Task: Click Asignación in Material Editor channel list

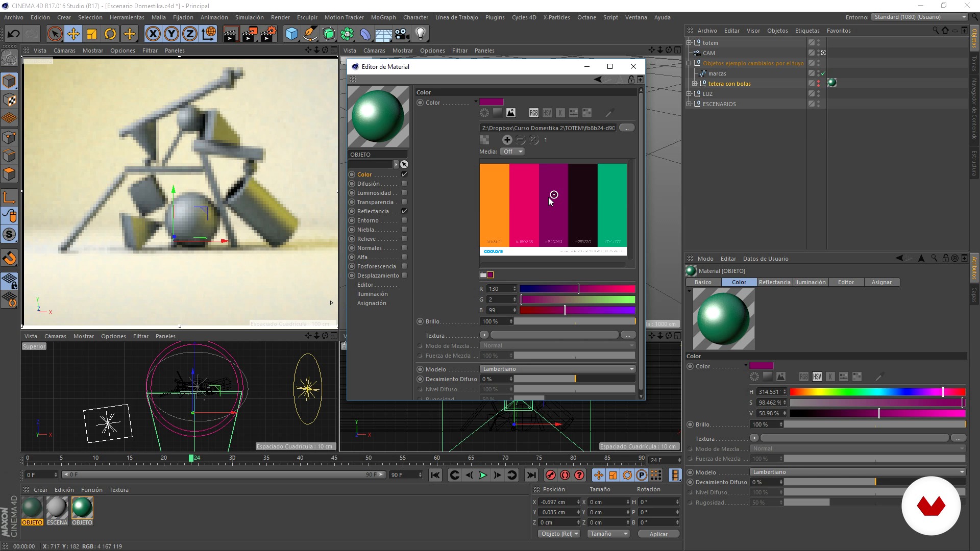Action: (372, 303)
